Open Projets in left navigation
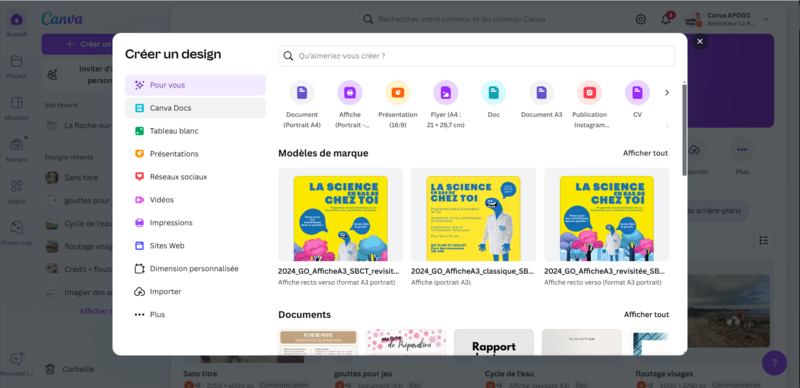 (x=17, y=66)
